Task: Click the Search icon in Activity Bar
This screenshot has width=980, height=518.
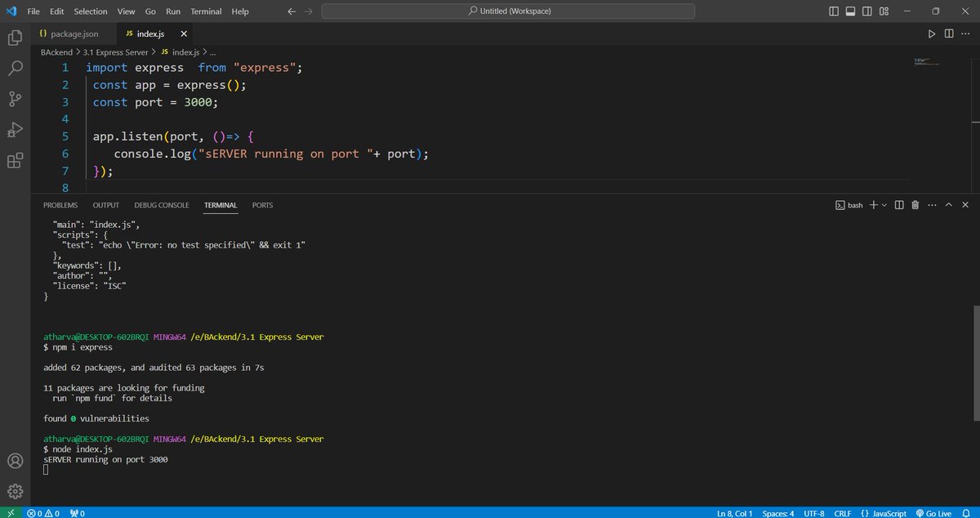Action: pos(15,68)
